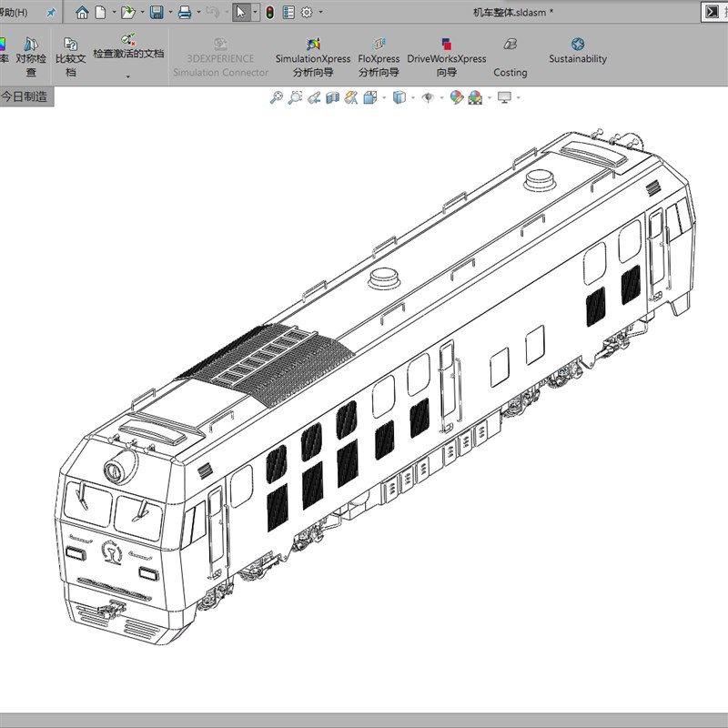
Task: Expand the dropdown arrow next to Open
Action: [141, 13]
